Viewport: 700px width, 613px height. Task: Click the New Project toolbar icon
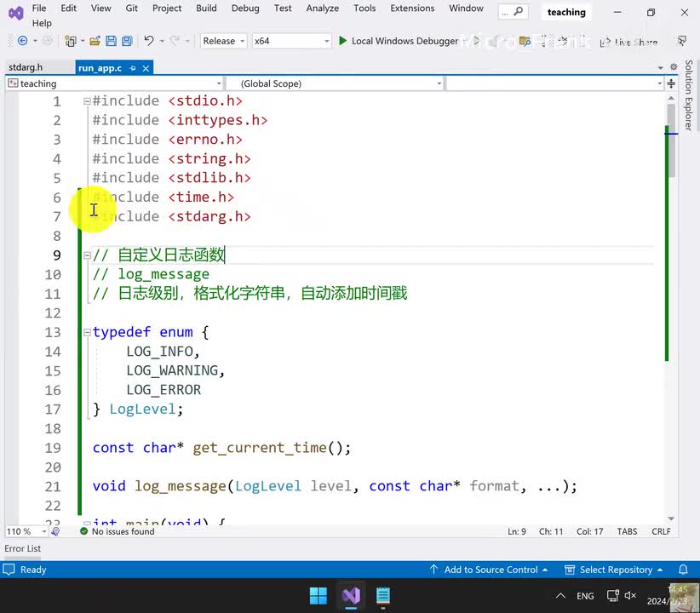pos(70,41)
